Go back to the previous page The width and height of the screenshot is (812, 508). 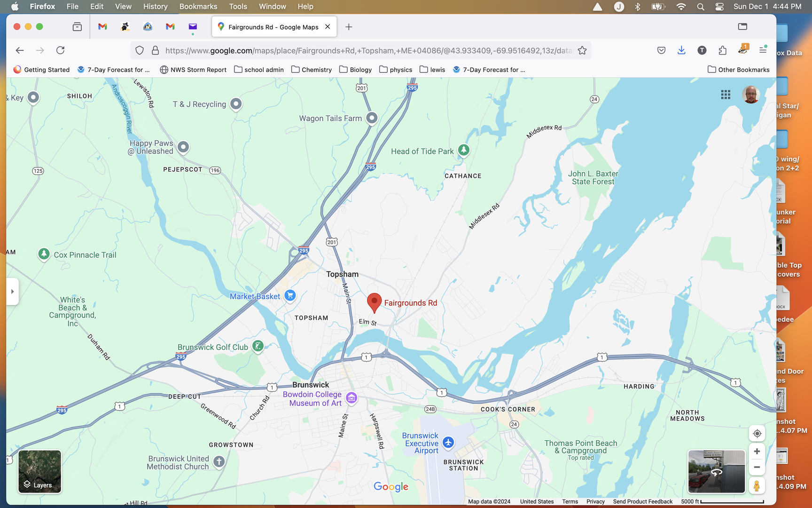point(20,50)
